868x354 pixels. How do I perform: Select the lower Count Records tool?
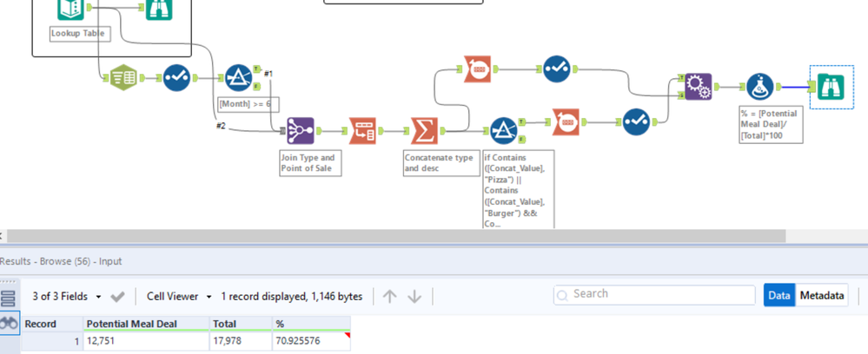point(566,121)
